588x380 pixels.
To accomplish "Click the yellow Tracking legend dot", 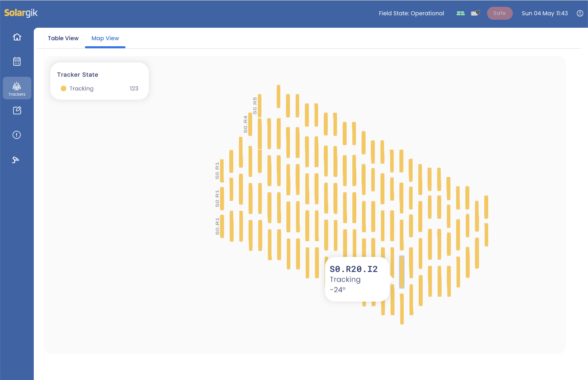I will point(64,88).
